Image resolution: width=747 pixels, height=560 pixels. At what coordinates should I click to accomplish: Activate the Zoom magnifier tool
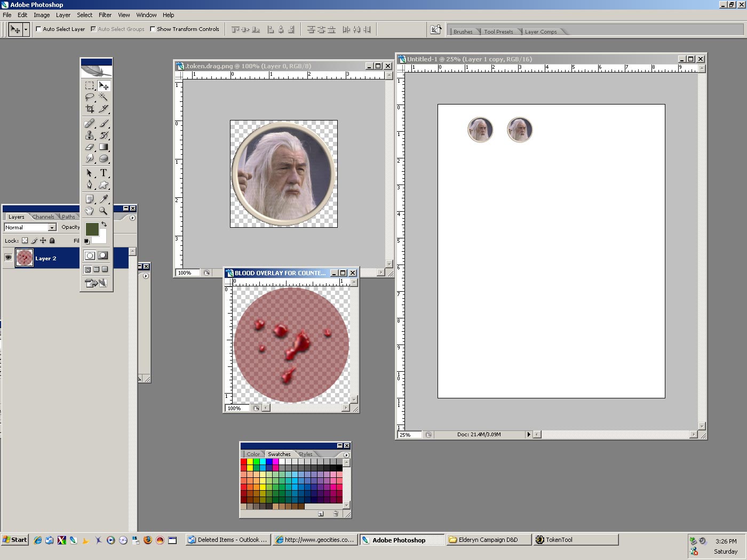pos(104,211)
